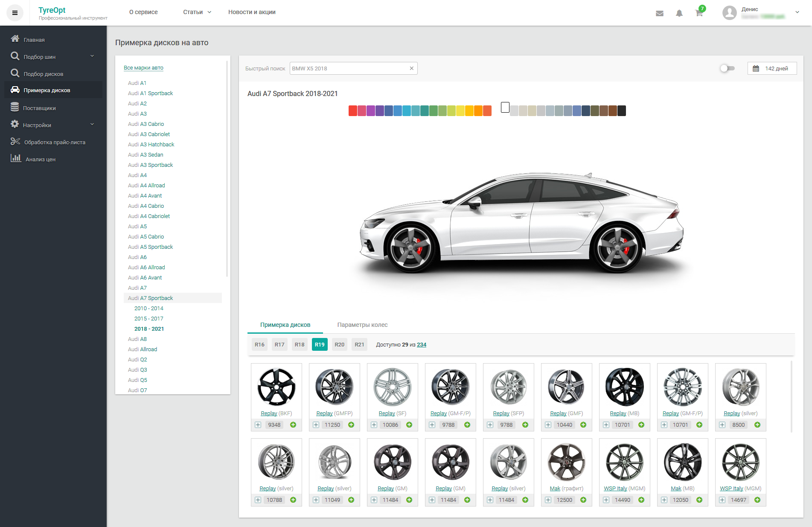Pick the red body color swatch
This screenshot has height=527, width=812.
click(x=353, y=111)
